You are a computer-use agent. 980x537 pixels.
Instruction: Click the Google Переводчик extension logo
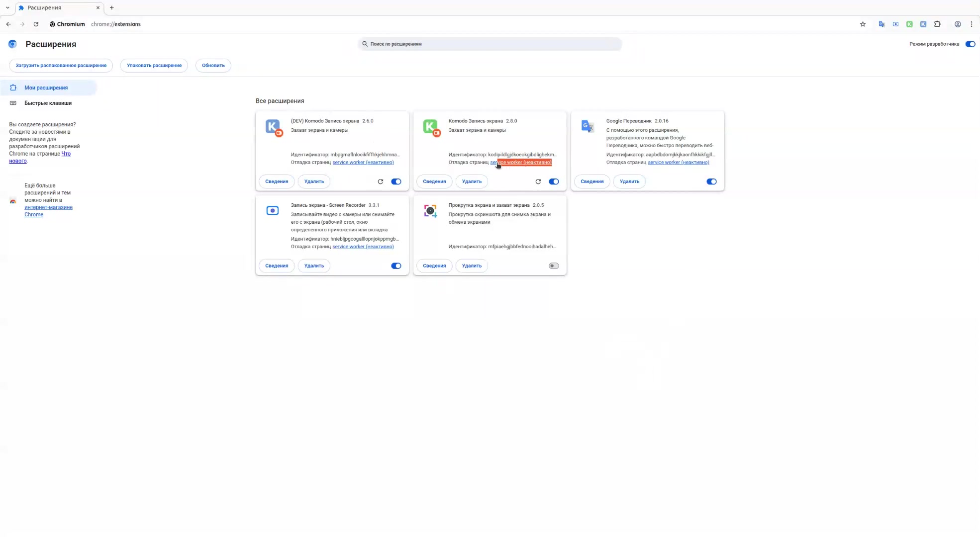[x=588, y=126]
